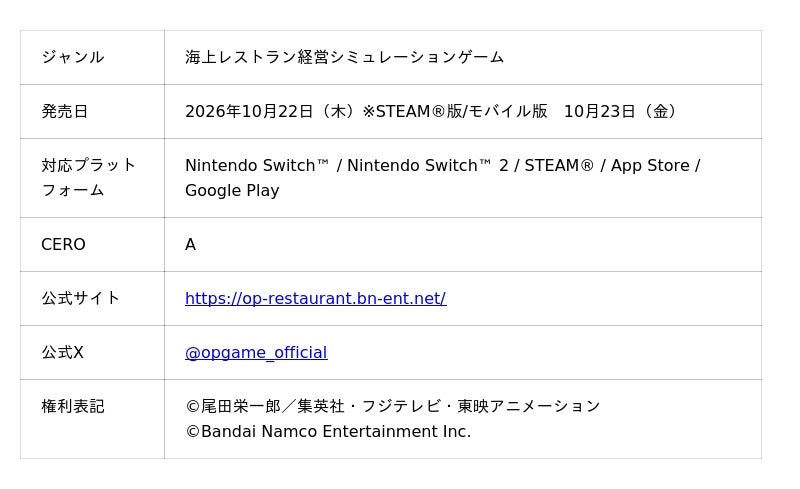Click the Google Play platform text
The image size is (800, 489).
[x=232, y=190]
